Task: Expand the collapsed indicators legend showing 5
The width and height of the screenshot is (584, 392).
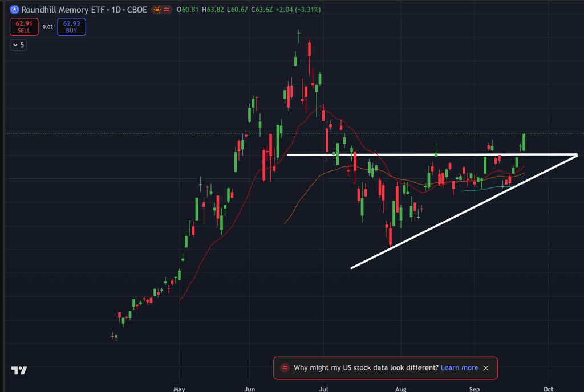Action: click(18, 45)
